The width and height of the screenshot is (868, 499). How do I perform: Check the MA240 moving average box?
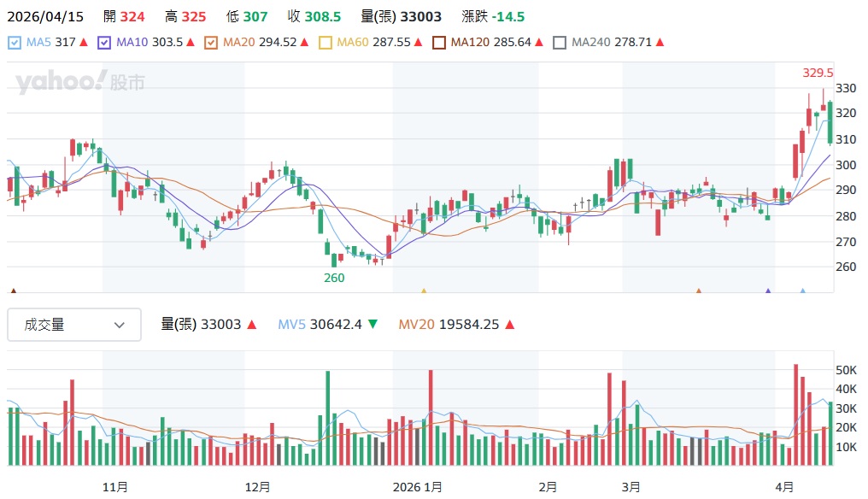560,42
